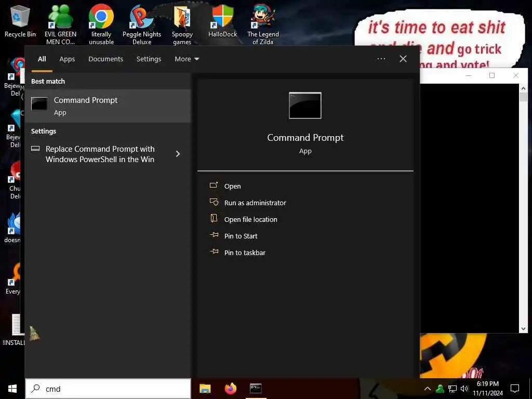
Task: Open the Recycle Bin desktop icon
Action: click(x=20, y=21)
